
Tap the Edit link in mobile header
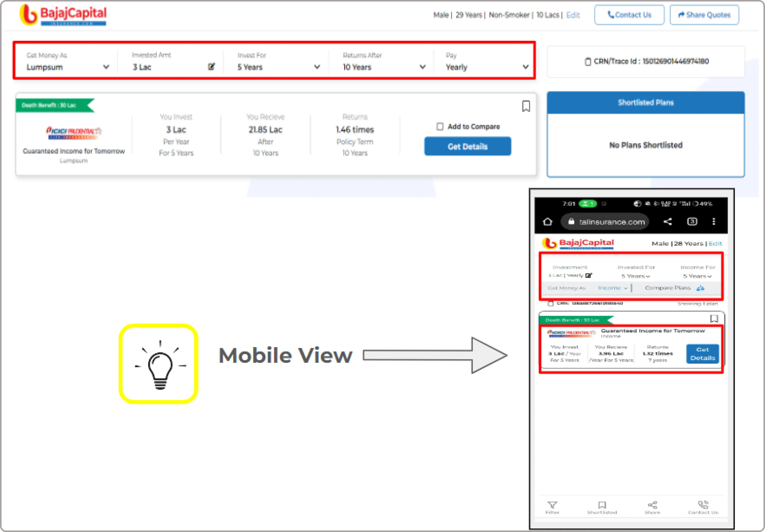coord(715,243)
